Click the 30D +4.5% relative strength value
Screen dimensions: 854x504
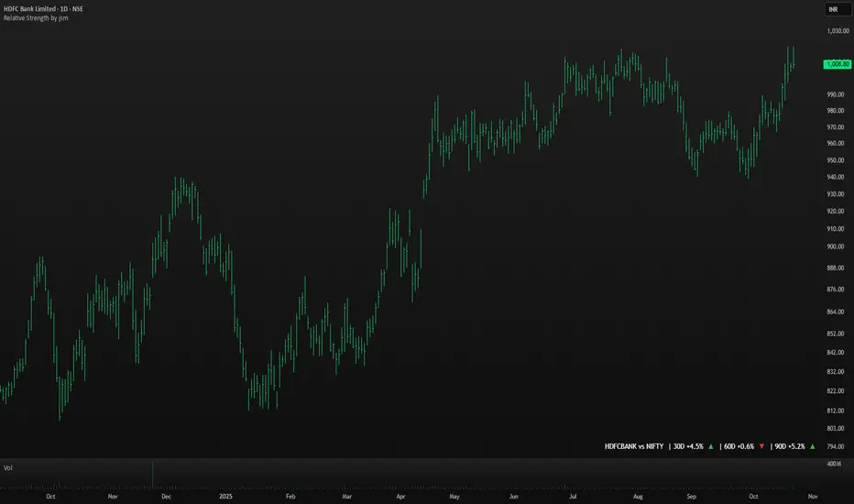687,446
